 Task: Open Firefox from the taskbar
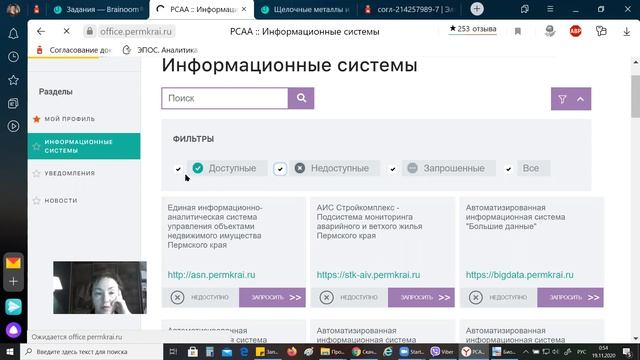coord(291,351)
